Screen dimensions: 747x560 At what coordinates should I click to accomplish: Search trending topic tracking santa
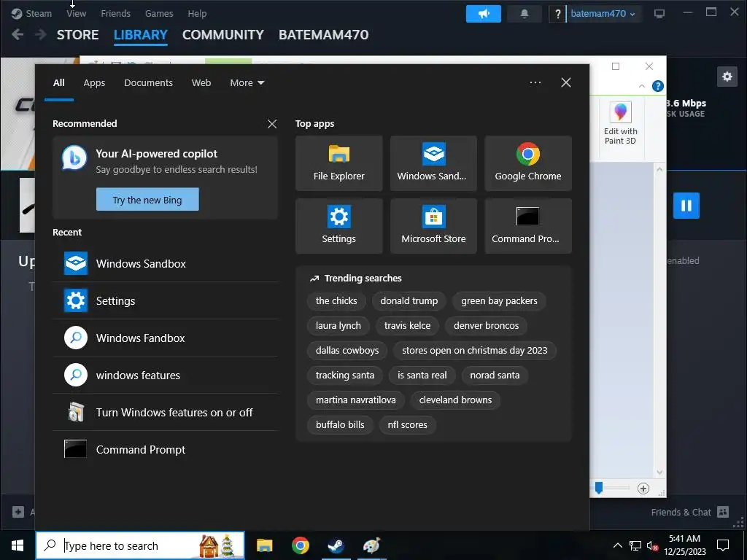pyautogui.click(x=345, y=376)
